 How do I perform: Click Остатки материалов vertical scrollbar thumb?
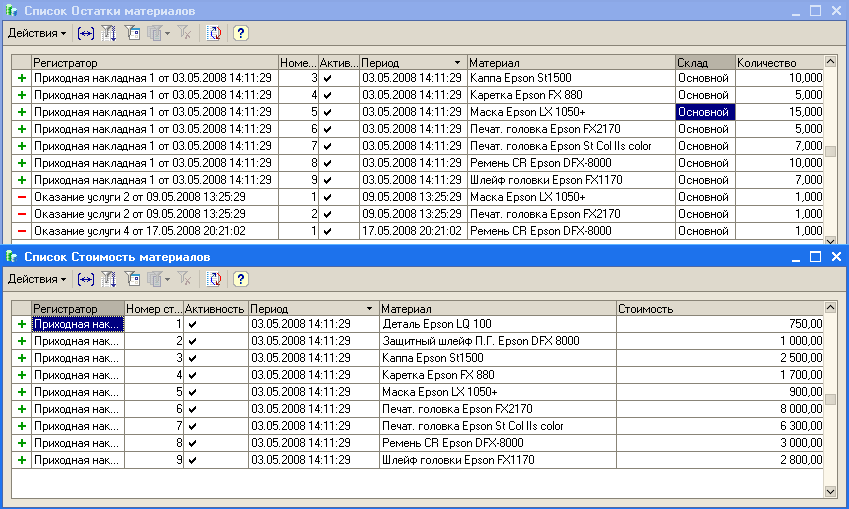click(x=831, y=150)
